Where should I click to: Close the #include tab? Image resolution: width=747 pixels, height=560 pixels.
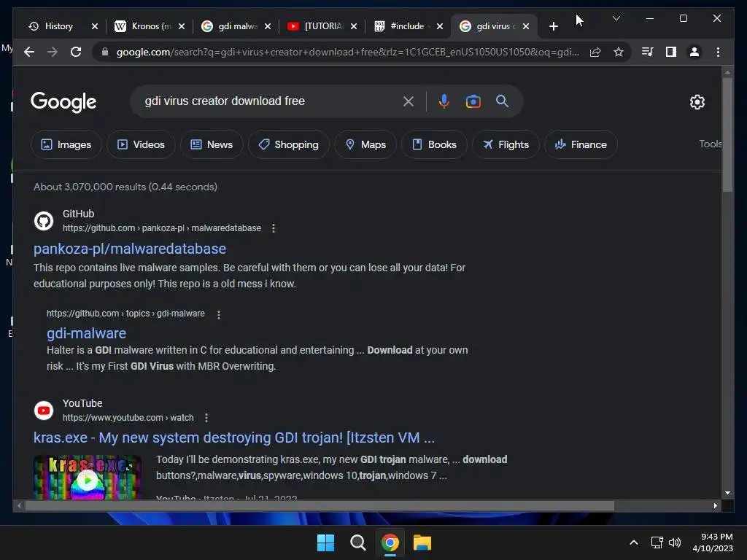[440, 26]
